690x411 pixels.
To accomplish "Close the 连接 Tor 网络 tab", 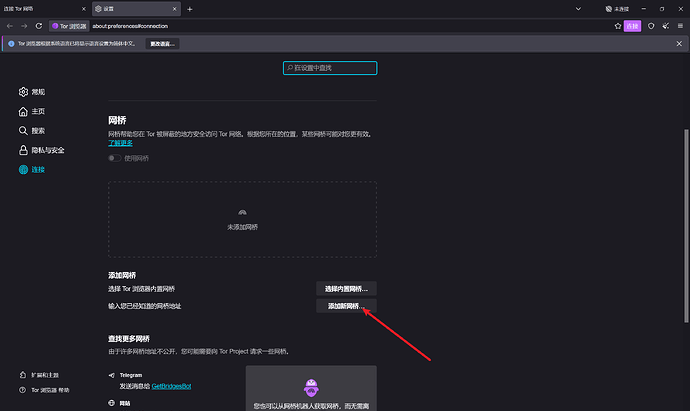I will tap(84, 9).
